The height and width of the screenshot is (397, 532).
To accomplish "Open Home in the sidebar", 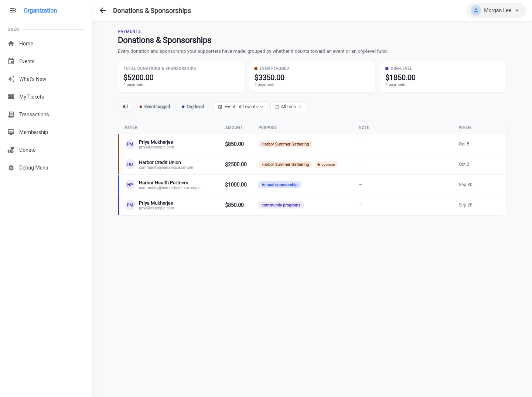I will tap(46, 44).
